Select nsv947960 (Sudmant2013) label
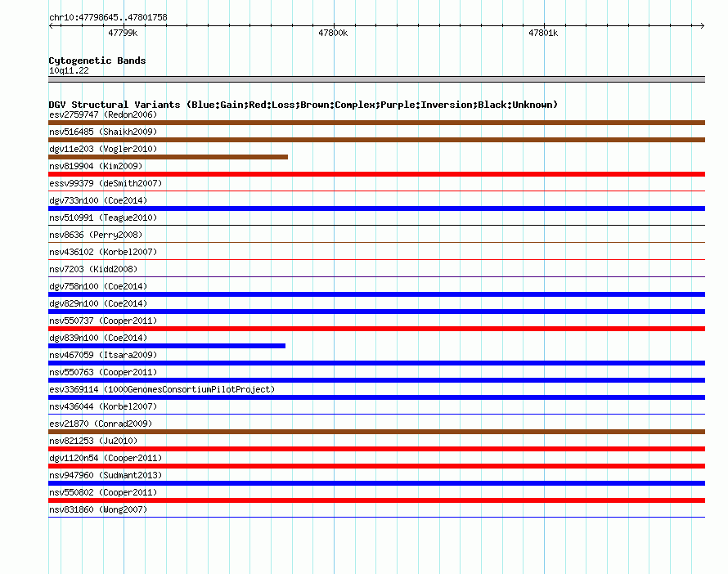The image size is (728, 574). point(106,475)
